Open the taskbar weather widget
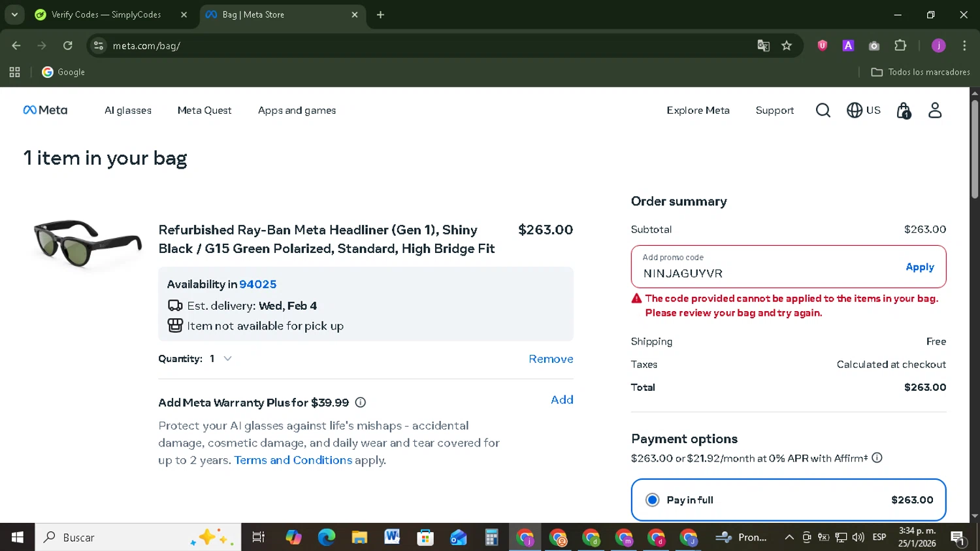The height and width of the screenshot is (551, 980). pos(742,537)
